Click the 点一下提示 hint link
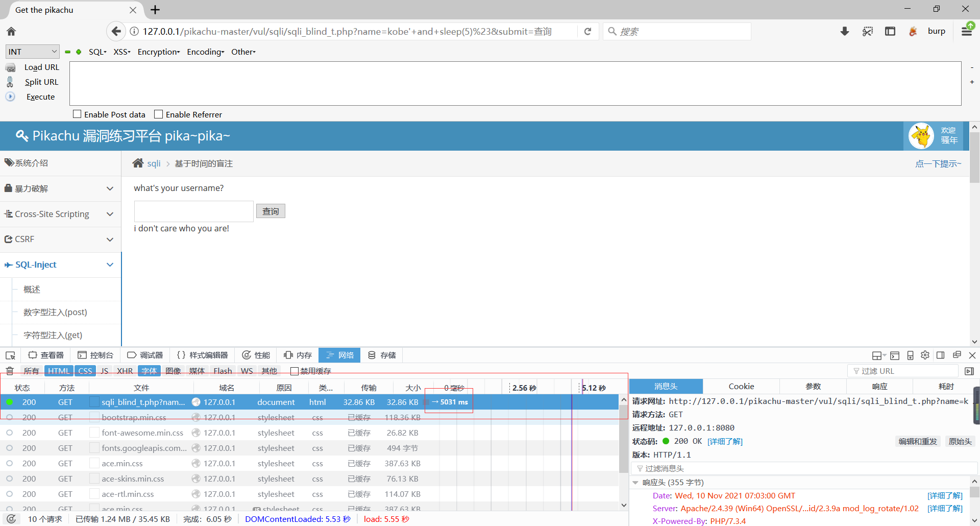Viewport: 980px width, 526px height. click(938, 163)
